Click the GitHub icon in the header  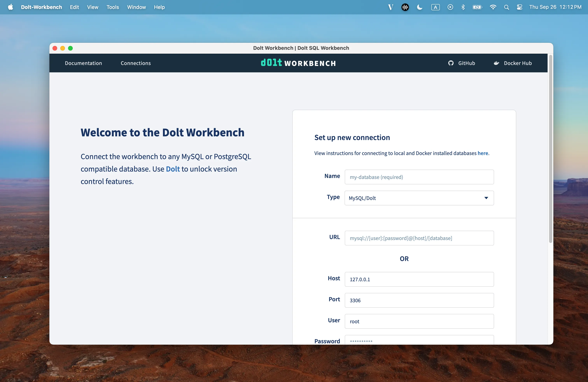[451, 63]
